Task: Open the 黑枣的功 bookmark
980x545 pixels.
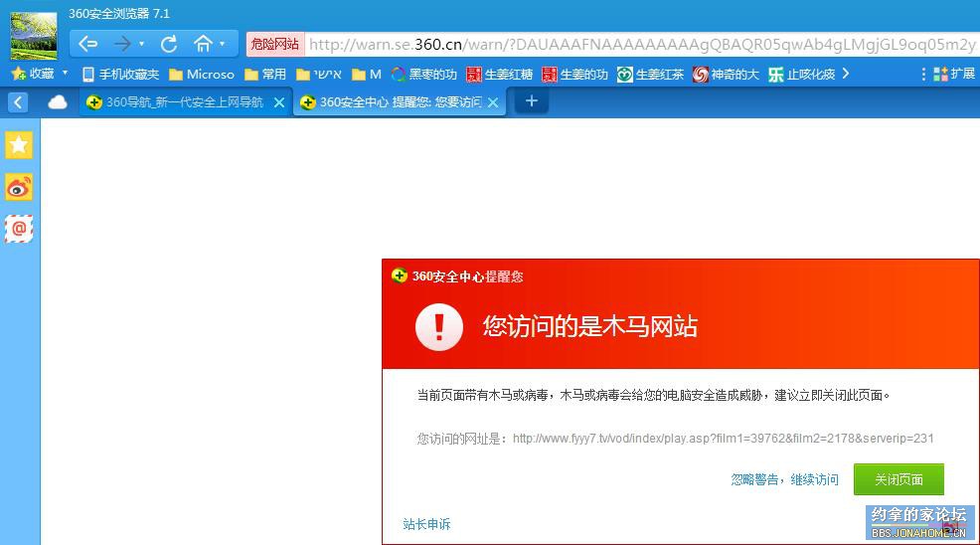Action: 424,75
